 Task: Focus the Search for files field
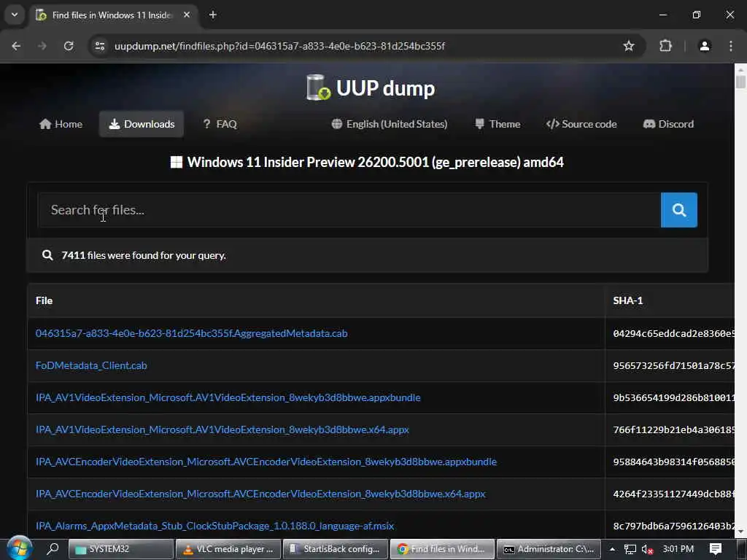[x=349, y=210]
